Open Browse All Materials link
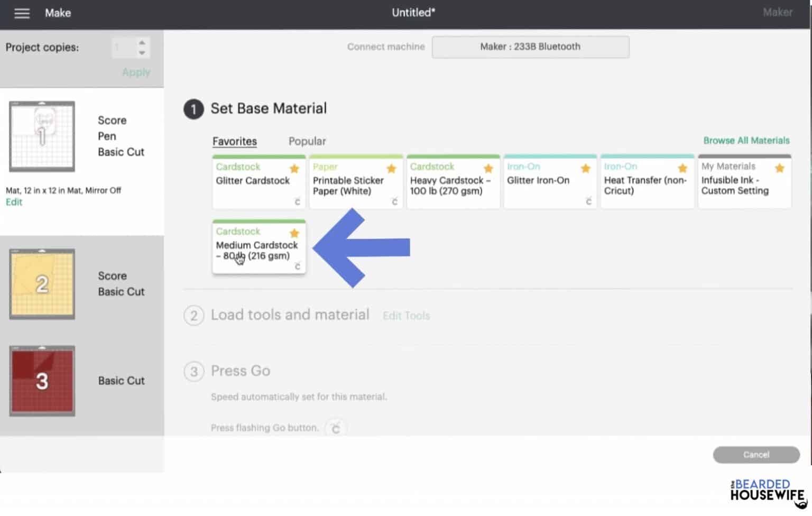This screenshot has width=812, height=516. 746,141
